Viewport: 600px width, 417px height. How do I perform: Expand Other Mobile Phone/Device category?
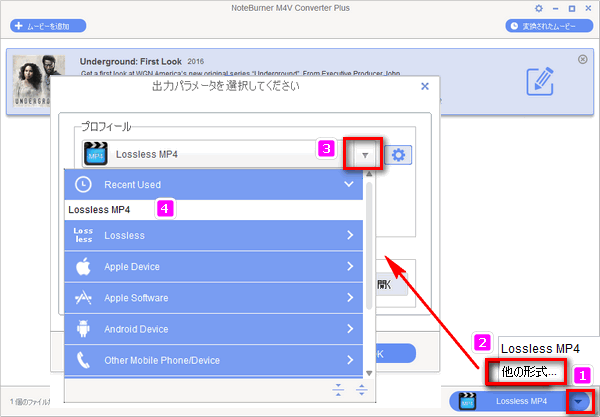click(214, 360)
